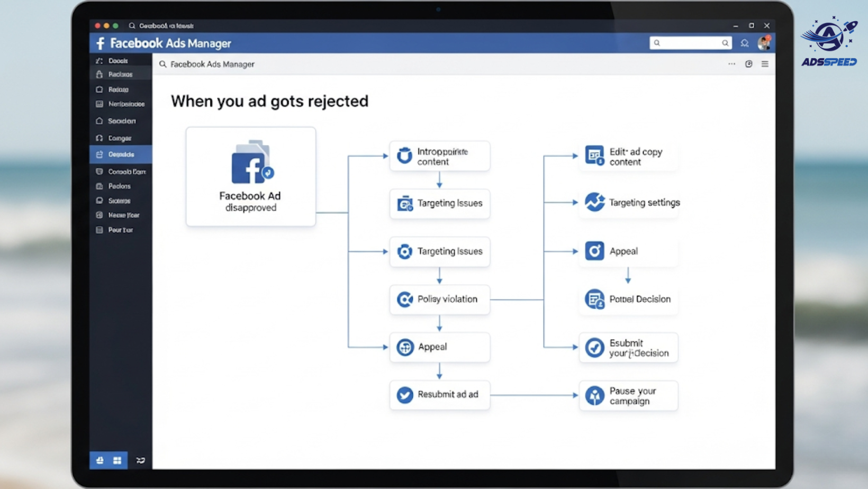Click the Resubmit ad ad node

[439, 395]
